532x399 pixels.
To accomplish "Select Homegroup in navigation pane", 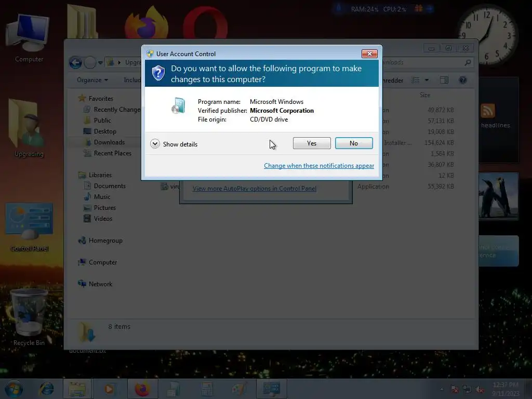I will tap(105, 241).
